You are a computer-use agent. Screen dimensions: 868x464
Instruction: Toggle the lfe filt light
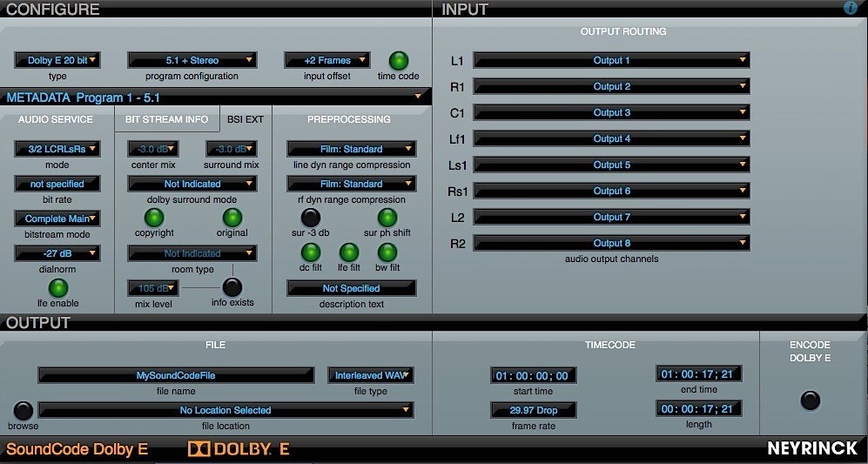[x=349, y=252]
